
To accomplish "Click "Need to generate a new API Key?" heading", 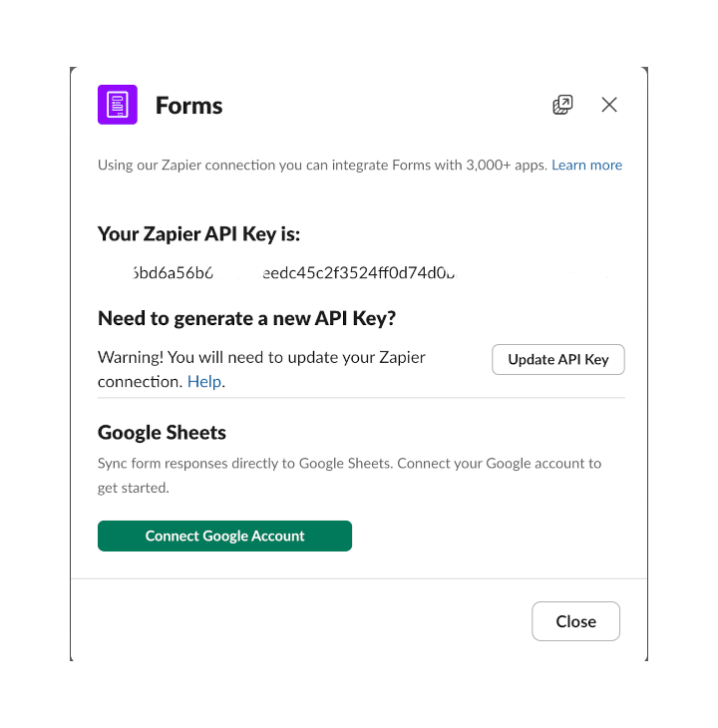I will pyautogui.click(x=246, y=319).
